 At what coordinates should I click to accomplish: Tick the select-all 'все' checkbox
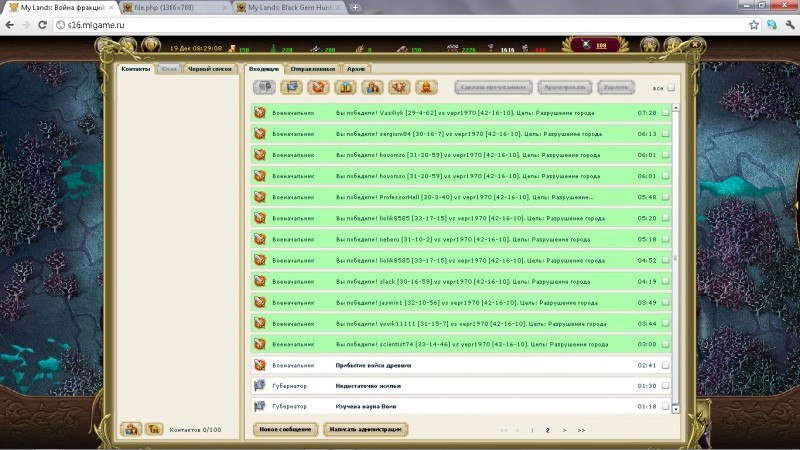(x=671, y=88)
